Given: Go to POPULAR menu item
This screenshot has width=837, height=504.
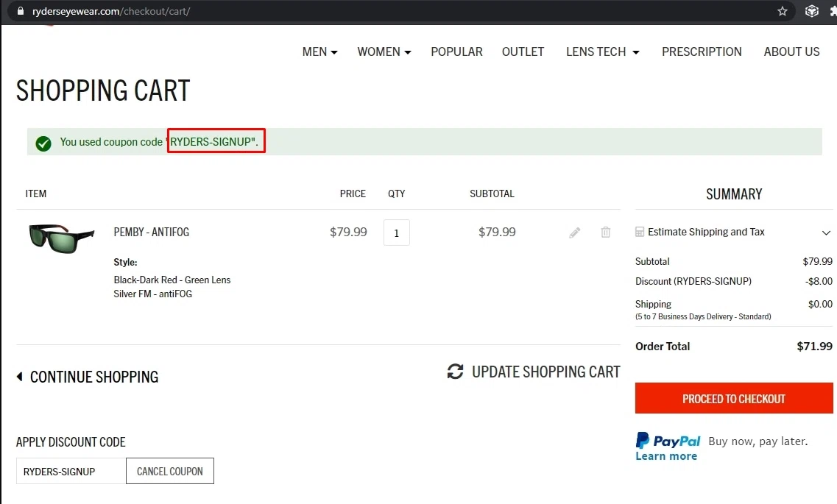Looking at the screenshot, I should 456,52.
